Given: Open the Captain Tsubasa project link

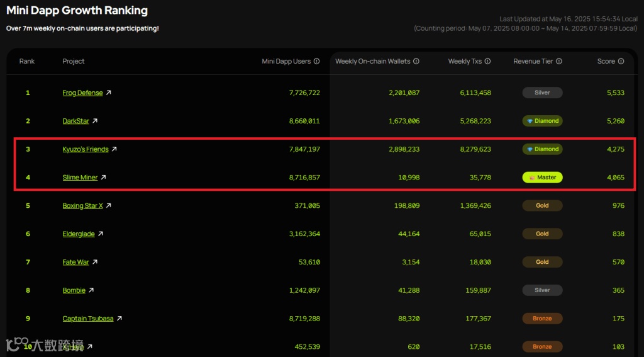Looking at the screenshot, I should (88, 319).
